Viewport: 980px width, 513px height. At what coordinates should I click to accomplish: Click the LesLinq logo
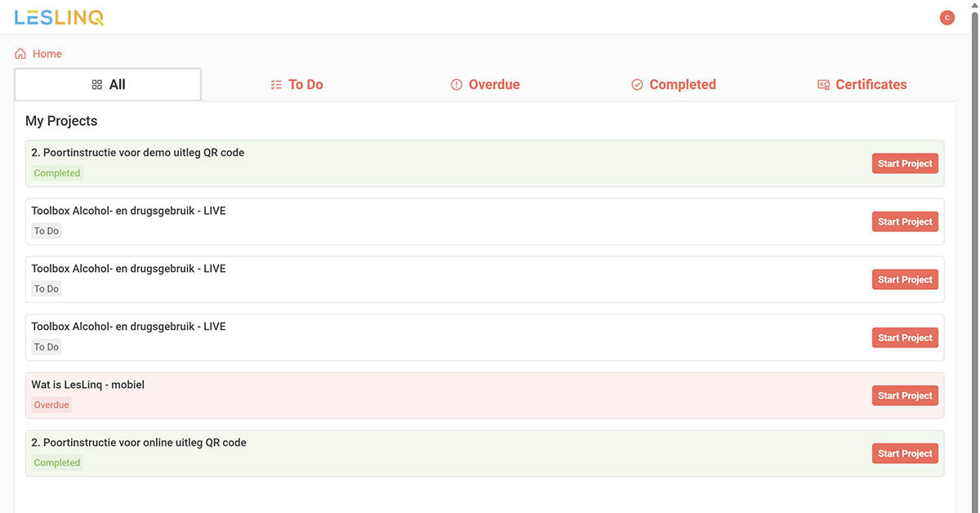tap(59, 17)
